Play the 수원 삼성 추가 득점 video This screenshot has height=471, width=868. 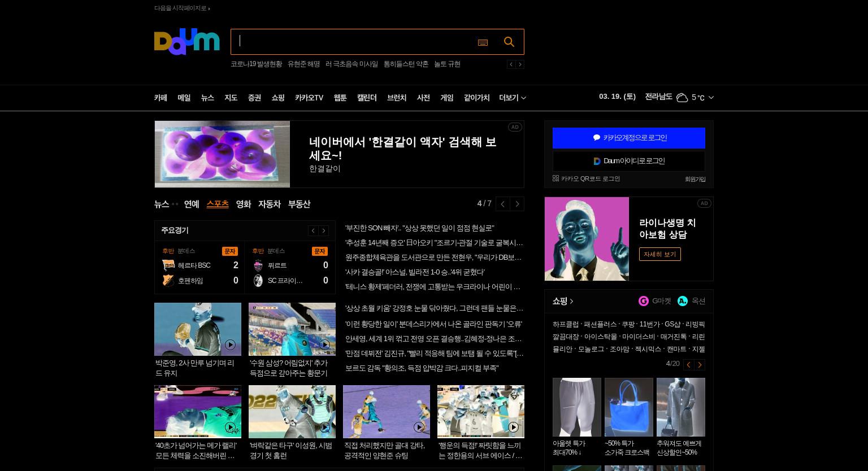tap(324, 344)
